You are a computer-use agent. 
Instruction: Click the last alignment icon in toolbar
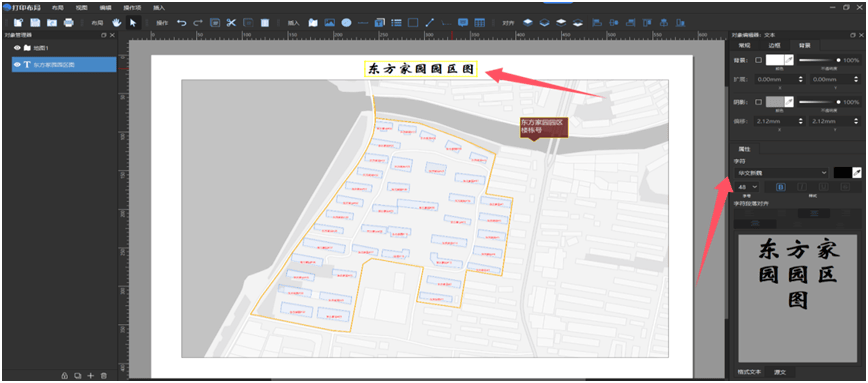click(x=681, y=23)
